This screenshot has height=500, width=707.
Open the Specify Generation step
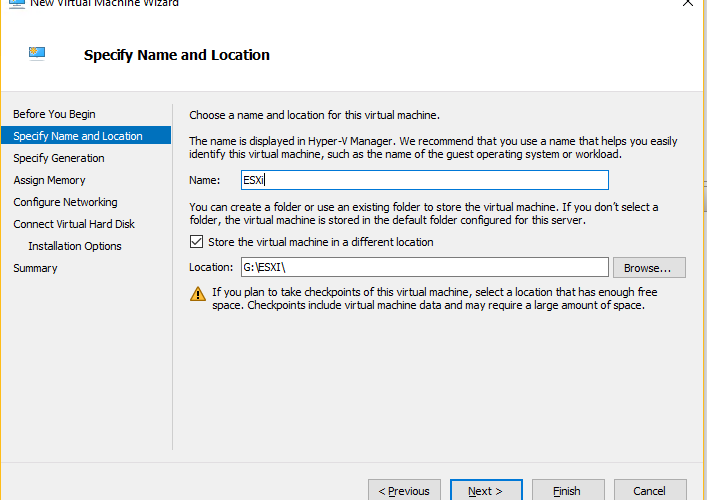pyautogui.click(x=59, y=158)
